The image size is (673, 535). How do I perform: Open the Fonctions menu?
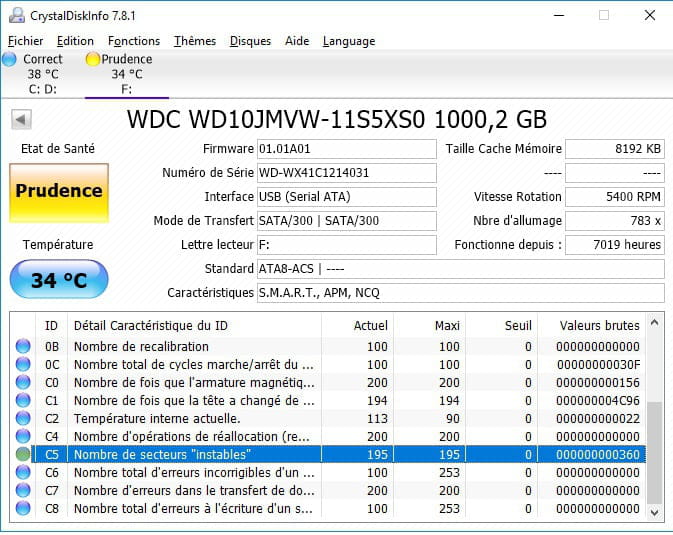pyautogui.click(x=134, y=41)
